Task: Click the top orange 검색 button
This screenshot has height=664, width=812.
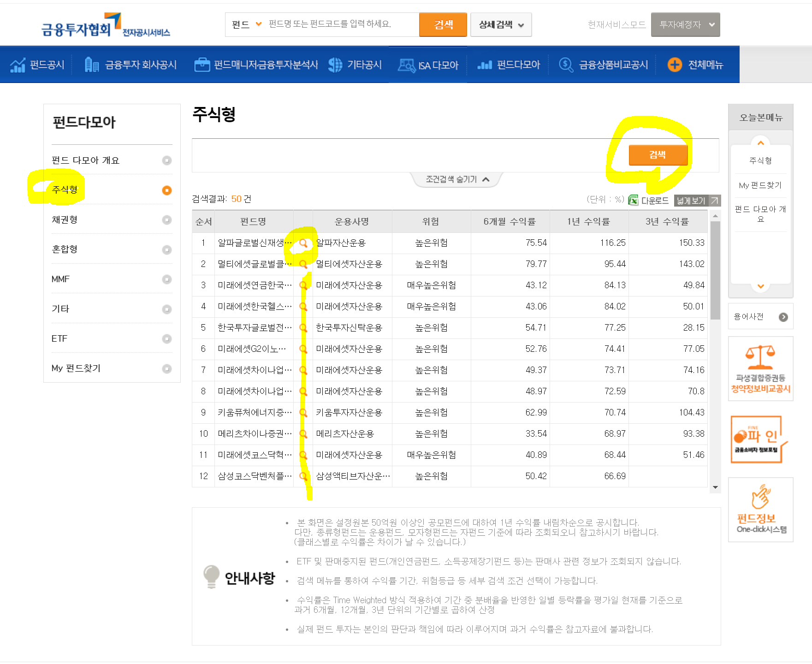Action: 443,24
